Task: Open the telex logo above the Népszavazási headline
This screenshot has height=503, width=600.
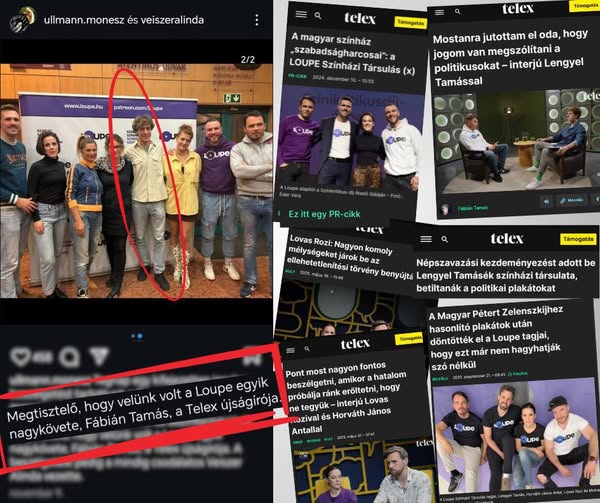Action: click(x=507, y=239)
